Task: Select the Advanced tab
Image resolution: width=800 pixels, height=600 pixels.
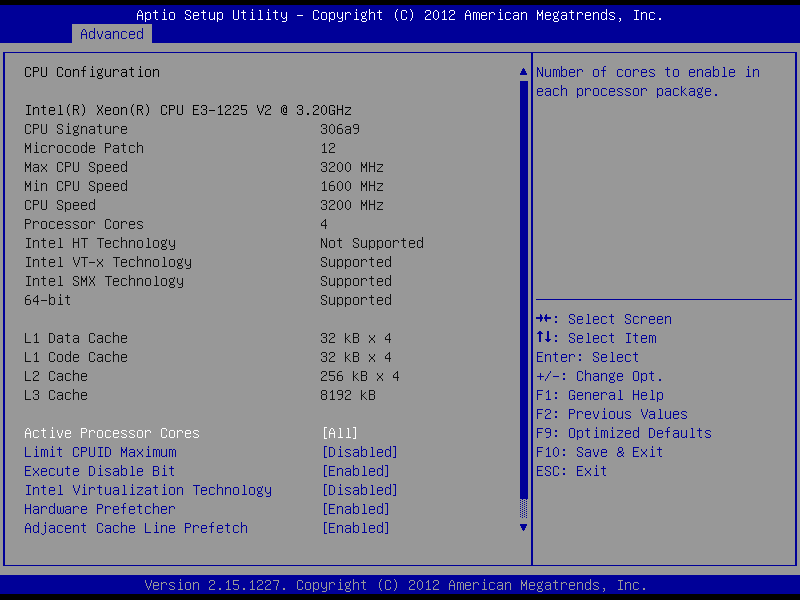Action: 112,34
